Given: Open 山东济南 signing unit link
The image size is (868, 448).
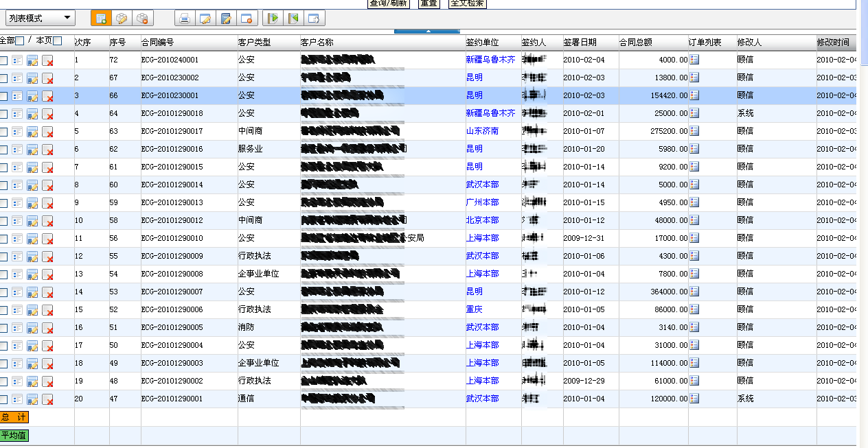Looking at the screenshot, I should click(x=482, y=131).
